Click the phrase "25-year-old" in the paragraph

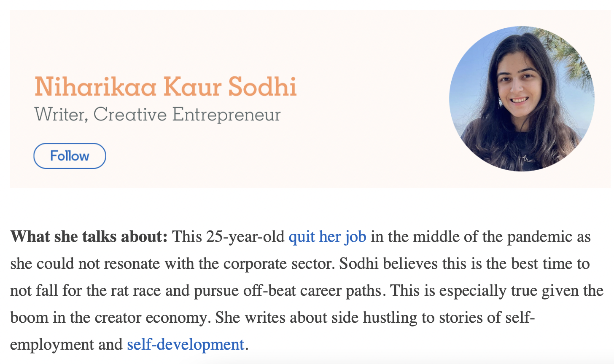click(x=245, y=237)
